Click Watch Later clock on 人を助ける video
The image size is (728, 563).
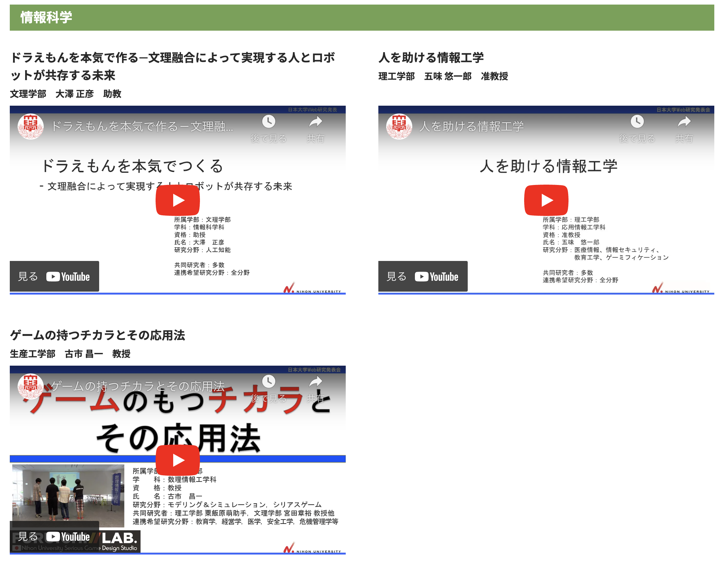point(637,122)
